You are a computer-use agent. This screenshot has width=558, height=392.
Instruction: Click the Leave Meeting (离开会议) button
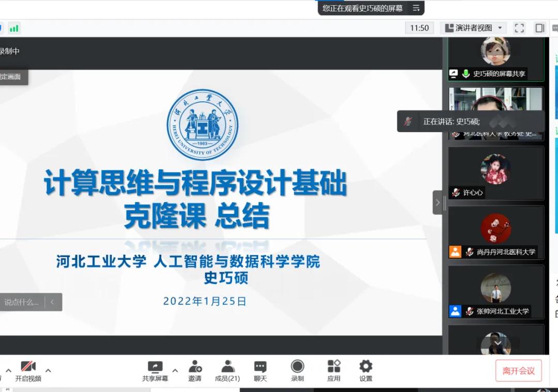click(x=518, y=371)
